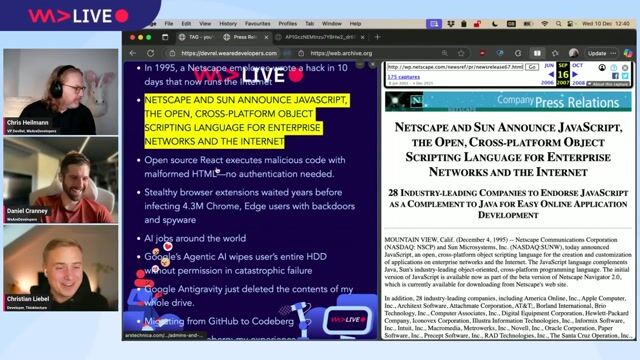Open the Copilot icon at toolbar end
Viewport: 640px width, 360px height.
point(628,53)
